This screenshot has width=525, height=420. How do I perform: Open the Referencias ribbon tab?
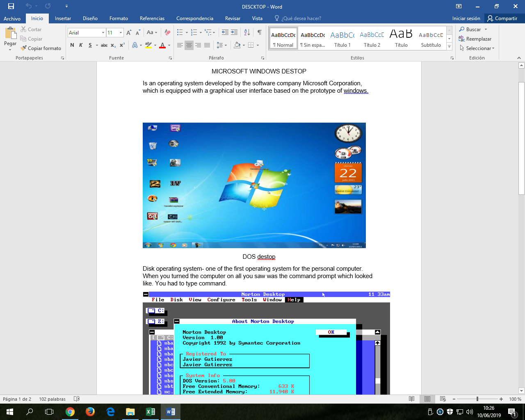pyautogui.click(x=152, y=18)
